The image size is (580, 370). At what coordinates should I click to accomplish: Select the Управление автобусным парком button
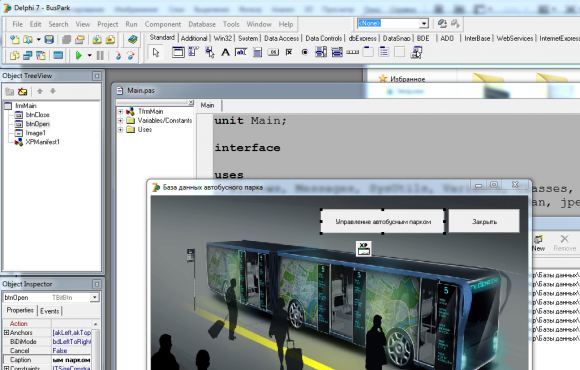(383, 222)
